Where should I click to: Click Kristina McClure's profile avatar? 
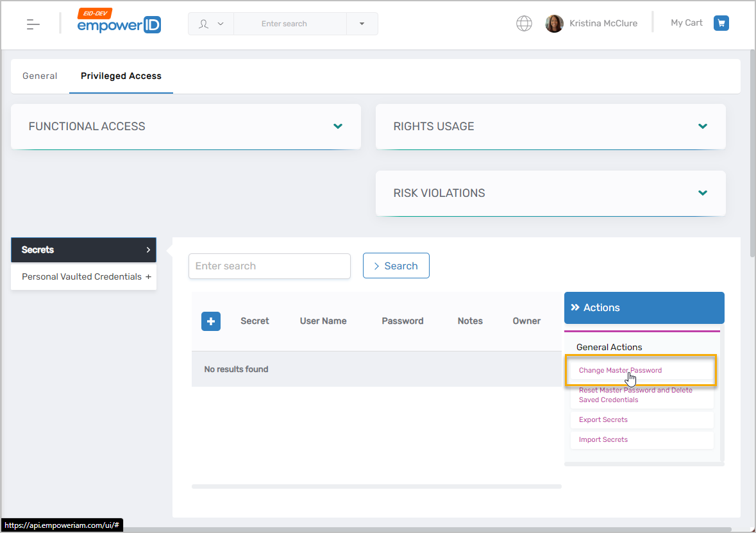(554, 24)
